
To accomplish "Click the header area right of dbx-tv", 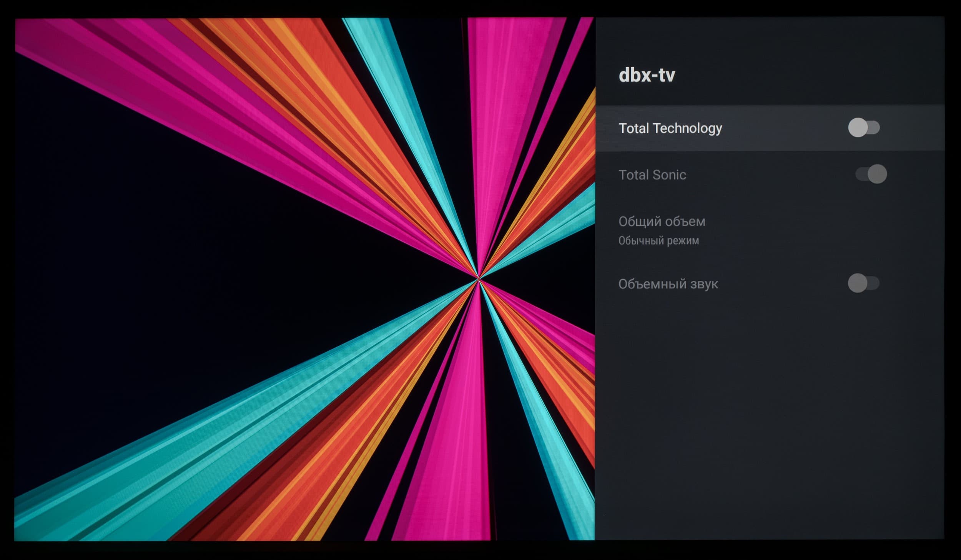I will click(x=807, y=75).
